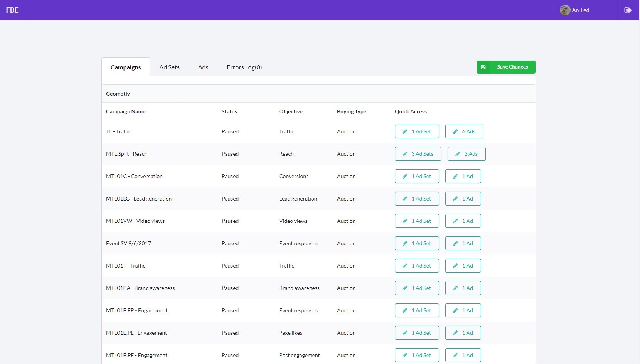This screenshot has height=364, width=640.
Task: Edit 1 Ad Set for MTL01VW - Video views
Action: [x=417, y=221]
